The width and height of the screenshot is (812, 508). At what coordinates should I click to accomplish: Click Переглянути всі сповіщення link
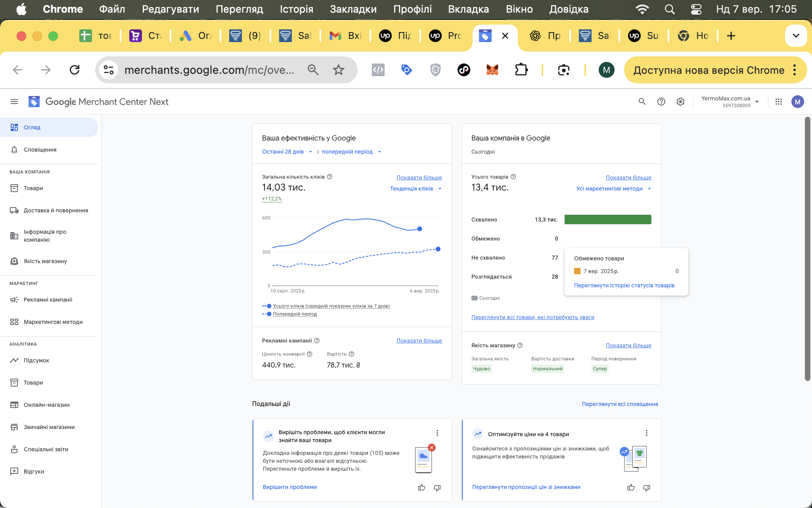click(x=620, y=404)
